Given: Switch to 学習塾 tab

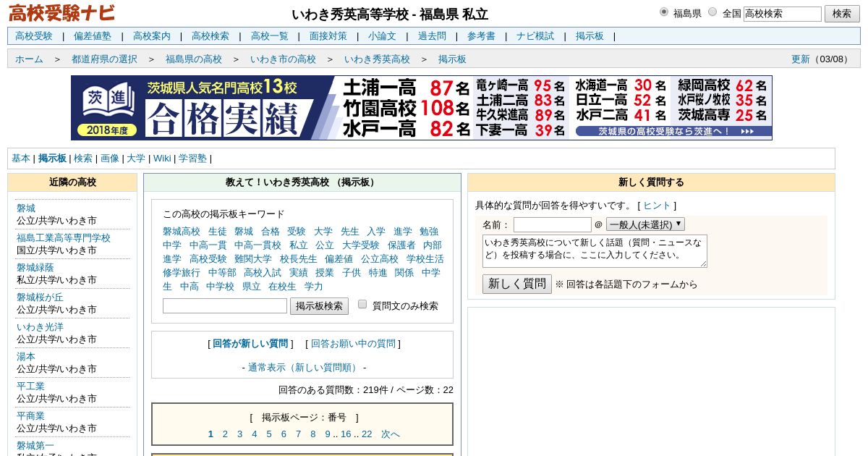Looking at the screenshot, I should pos(192,159).
